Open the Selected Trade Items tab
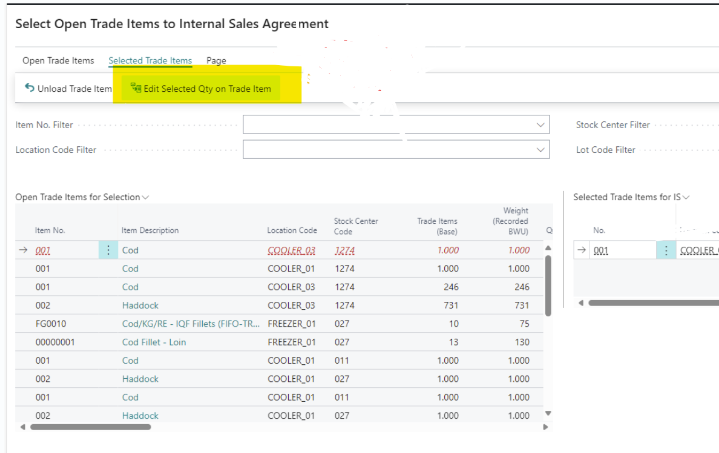Viewport: 719px width, 453px height. point(150,61)
